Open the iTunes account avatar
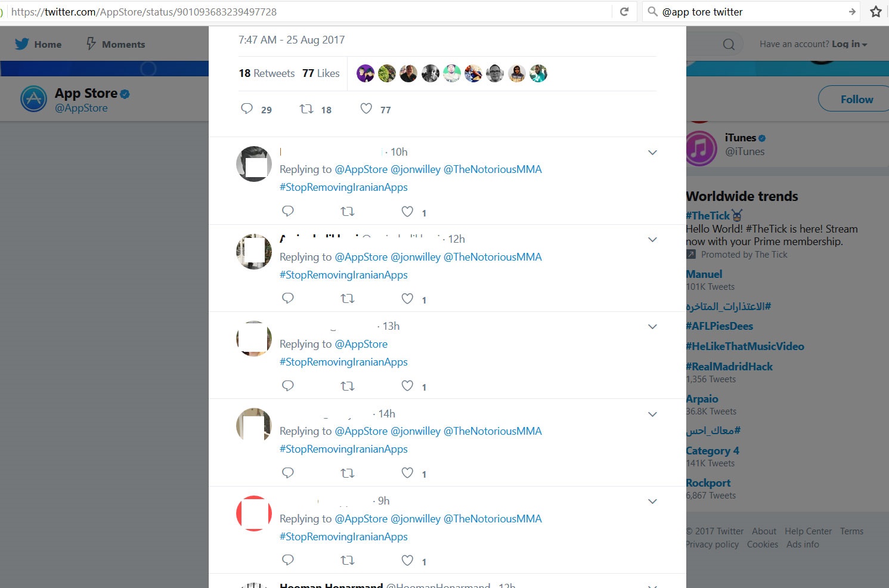This screenshot has height=588, width=889. coord(701,148)
